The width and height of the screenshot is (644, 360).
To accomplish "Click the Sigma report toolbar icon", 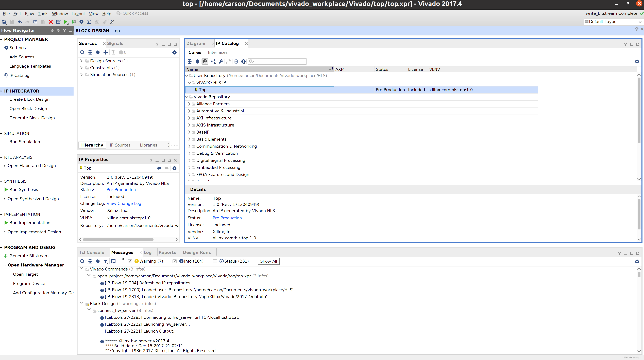I will point(89,22).
